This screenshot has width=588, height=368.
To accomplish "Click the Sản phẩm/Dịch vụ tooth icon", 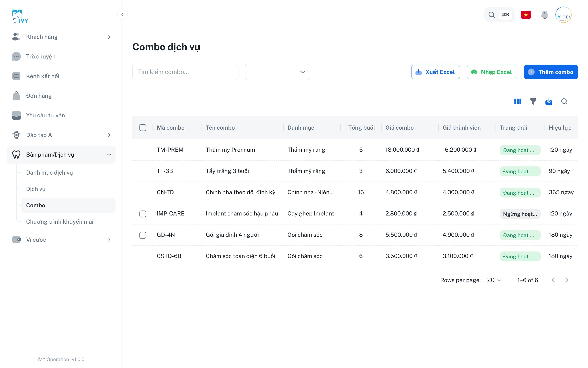I will [16, 155].
